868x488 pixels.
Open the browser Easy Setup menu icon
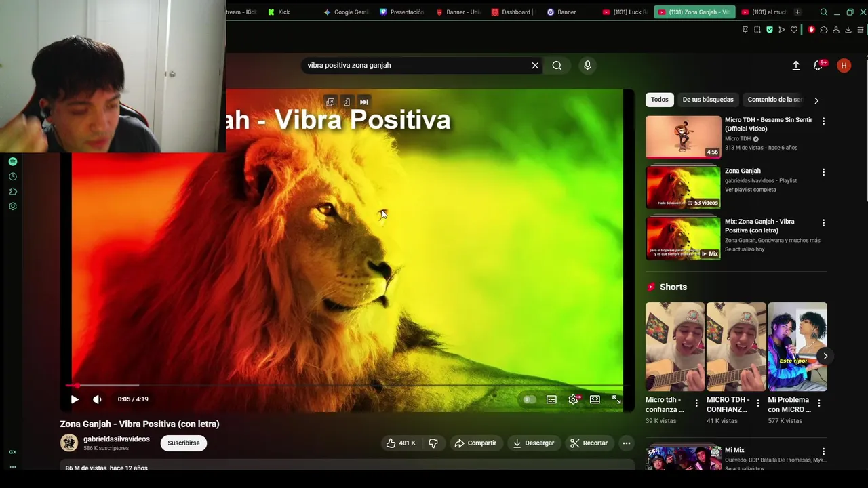point(861,30)
